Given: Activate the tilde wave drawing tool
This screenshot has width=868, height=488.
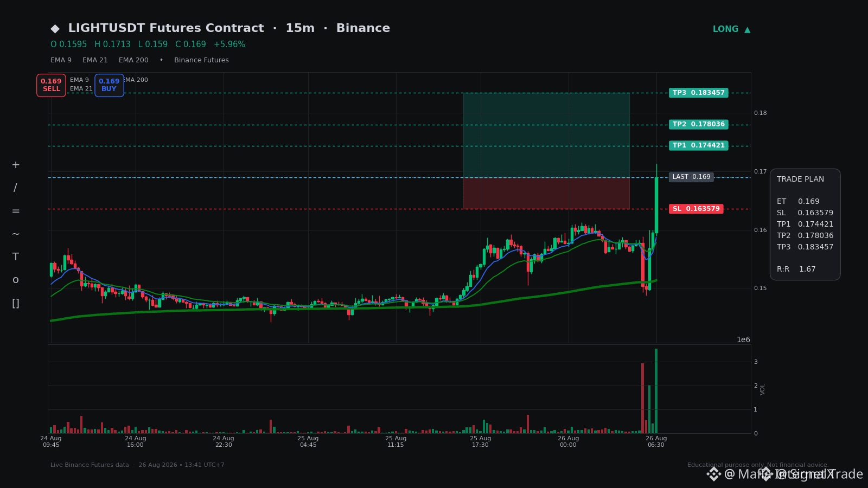Looking at the screenshot, I should [x=16, y=234].
